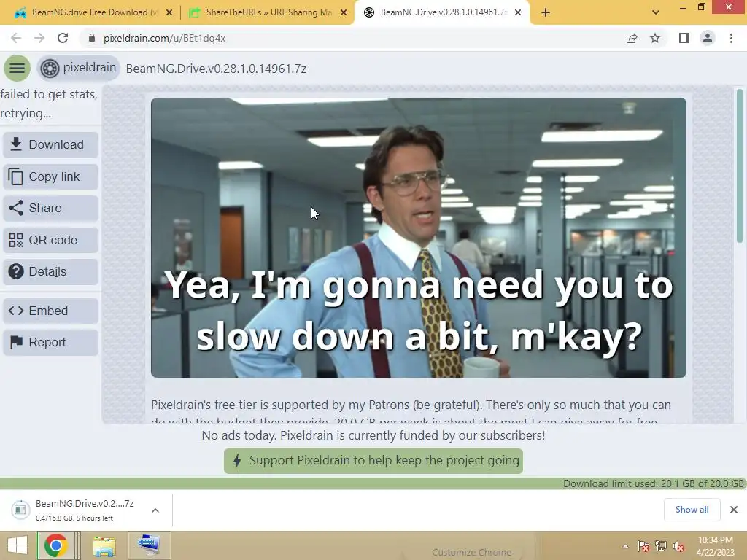
Task: Click the download limit usage bar
Action: 373,483
